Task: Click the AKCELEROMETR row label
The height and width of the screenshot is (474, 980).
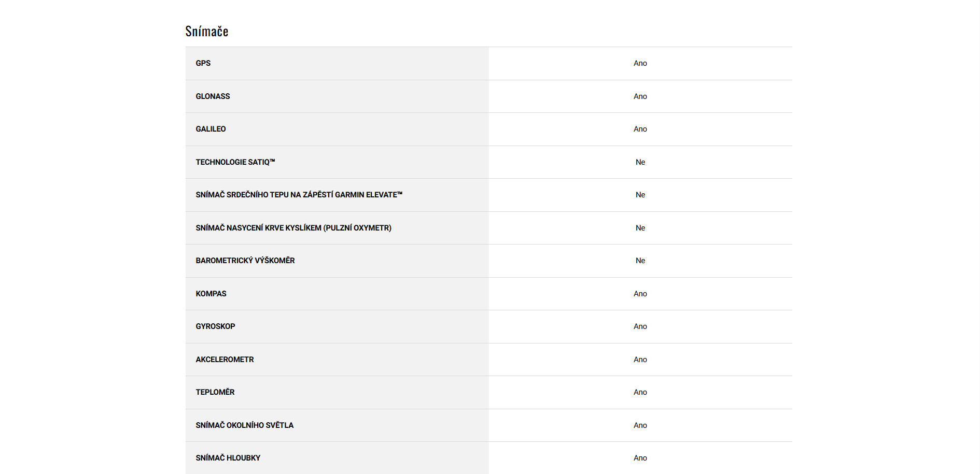Action: pos(225,360)
